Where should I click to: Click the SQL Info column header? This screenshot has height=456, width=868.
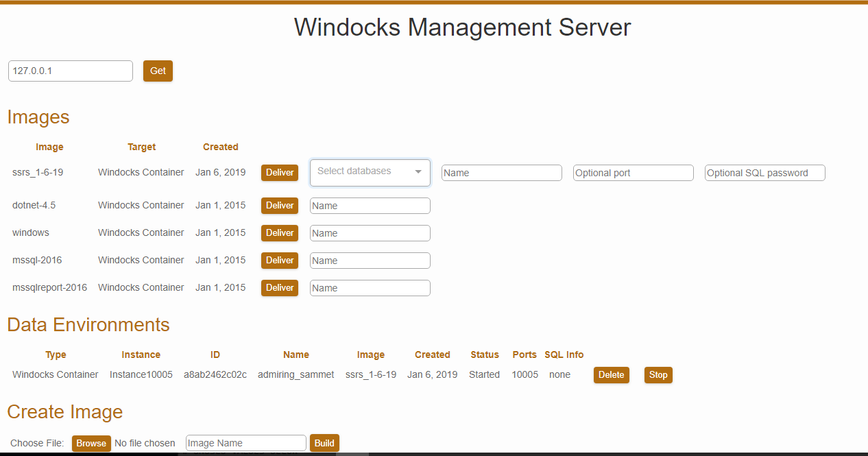tap(564, 355)
